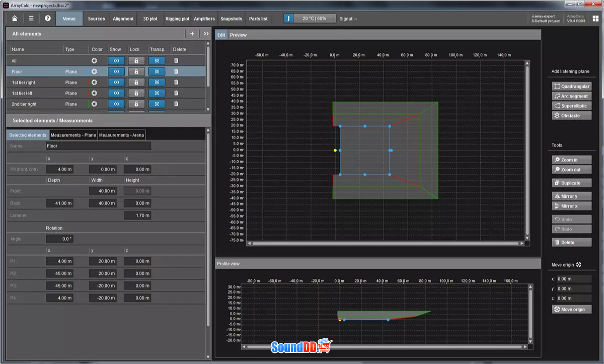Collapse All elements panel with double-chevron

pos(206,34)
